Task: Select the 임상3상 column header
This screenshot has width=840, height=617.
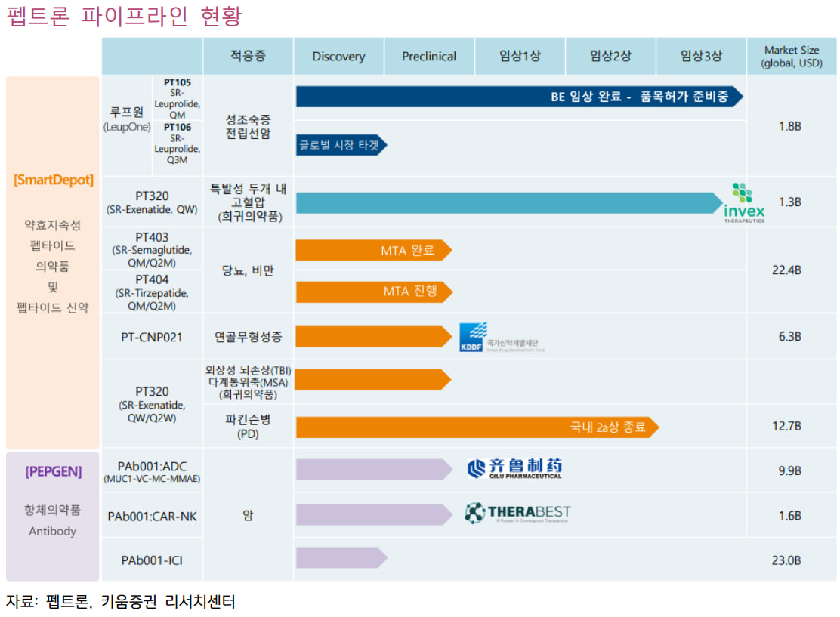Action: [x=701, y=57]
